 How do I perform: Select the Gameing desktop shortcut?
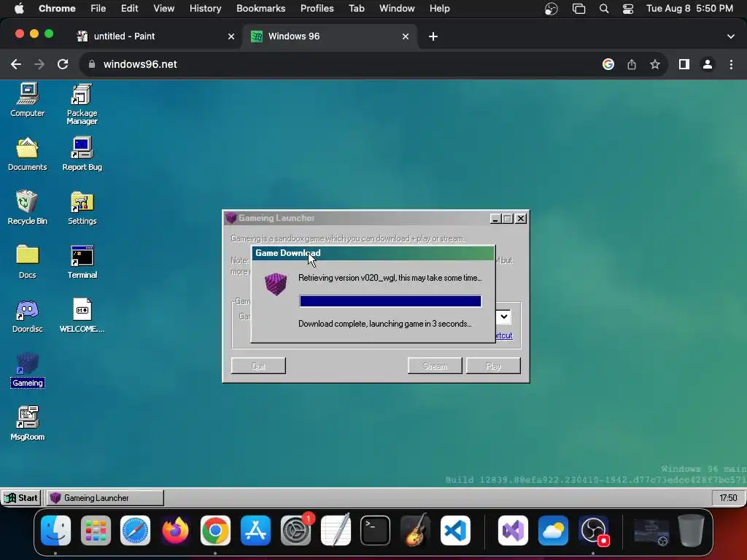point(28,370)
